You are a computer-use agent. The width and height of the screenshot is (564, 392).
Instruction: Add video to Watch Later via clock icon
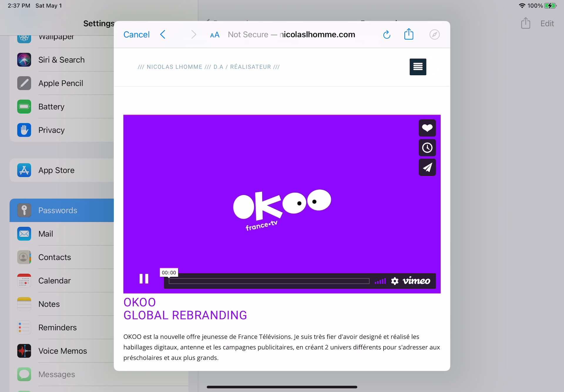pyautogui.click(x=427, y=148)
